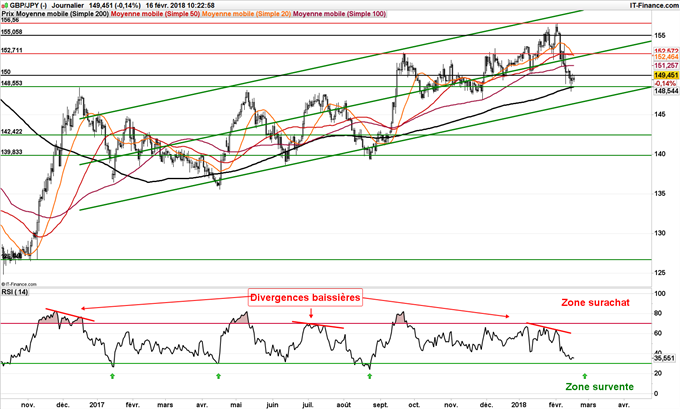The image size is (680, 409).
Task: Click the 148,553 support level label
Action: point(12,83)
